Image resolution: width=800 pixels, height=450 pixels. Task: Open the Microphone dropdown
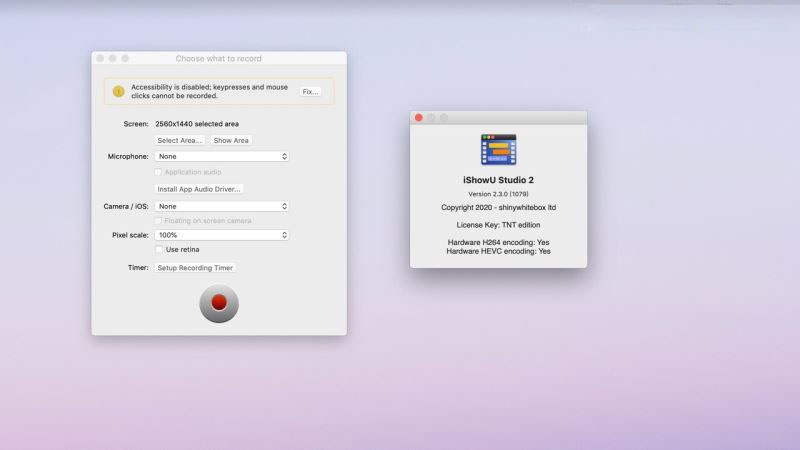click(222, 156)
